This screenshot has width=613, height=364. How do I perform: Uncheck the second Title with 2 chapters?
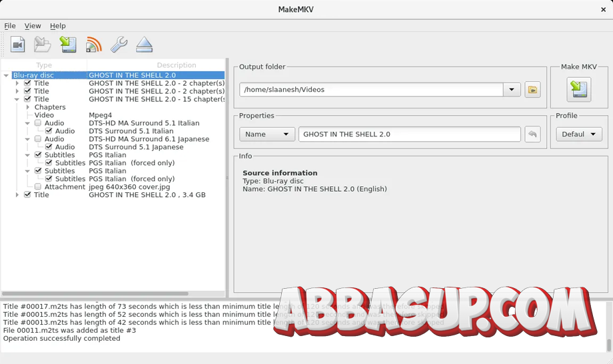tap(27, 91)
